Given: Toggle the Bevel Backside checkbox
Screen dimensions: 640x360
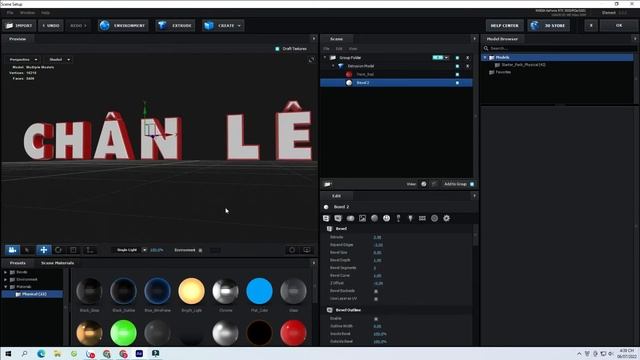Looking at the screenshot, I should click(376, 291).
